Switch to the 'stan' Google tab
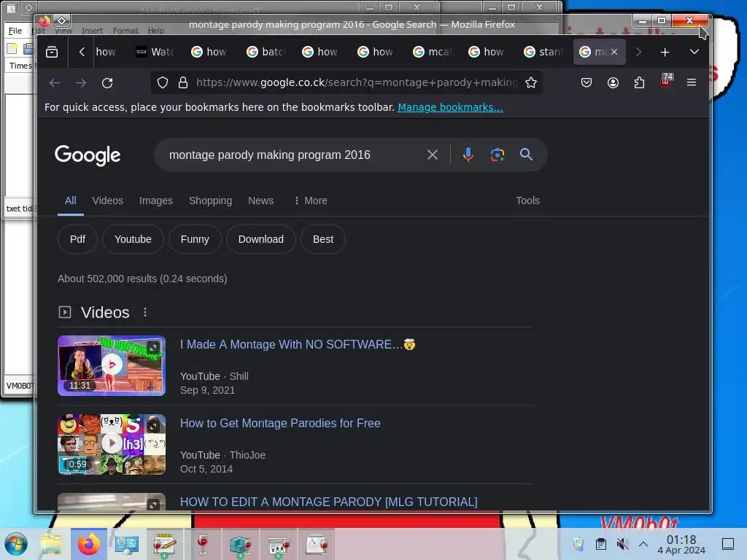Viewport: 747px width, 560px height. point(543,52)
